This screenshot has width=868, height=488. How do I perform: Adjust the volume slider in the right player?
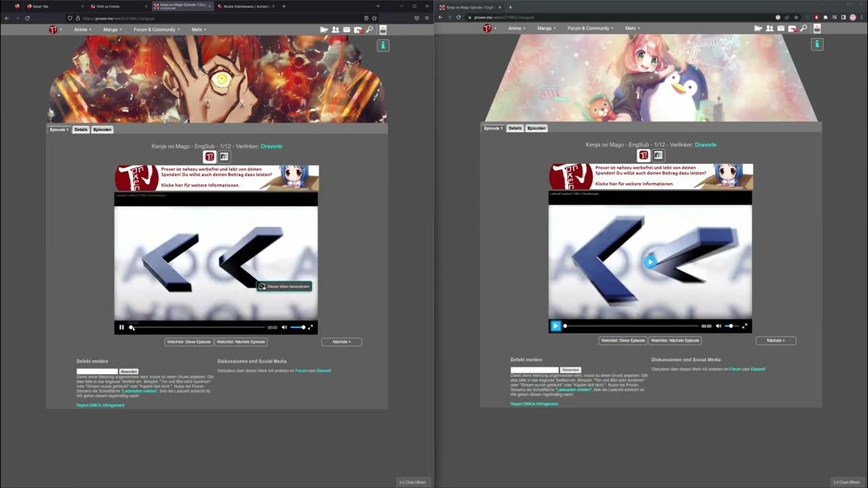coord(732,326)
